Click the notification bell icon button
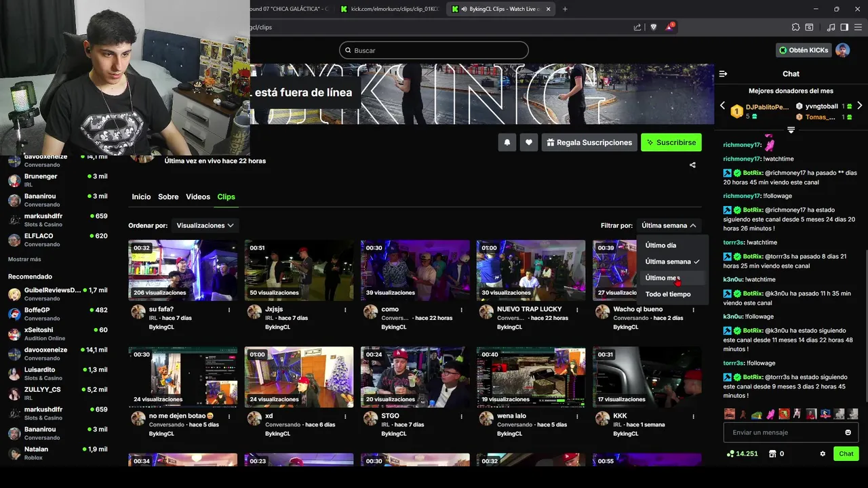Screen dimensions: 868x488 click(507, 142)
